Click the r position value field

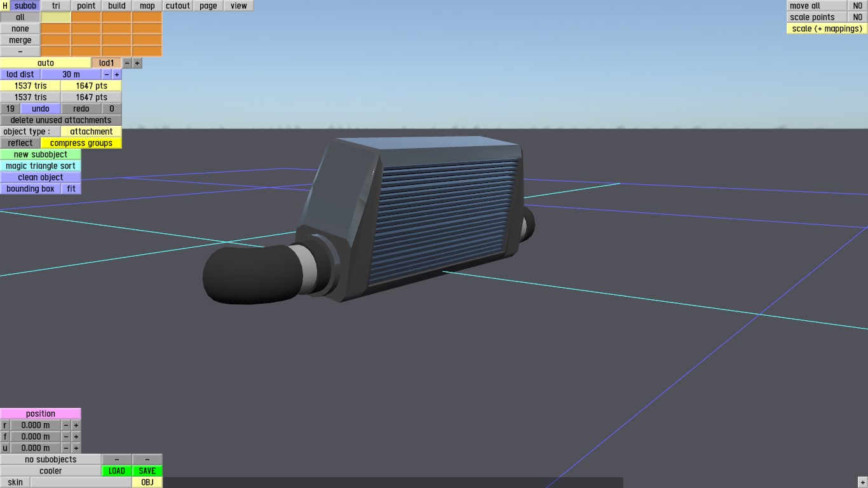[36, 425]
